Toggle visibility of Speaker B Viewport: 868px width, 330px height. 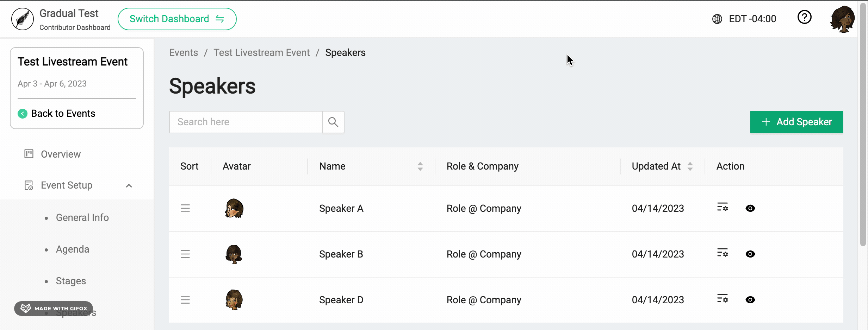tap(750, 254)
